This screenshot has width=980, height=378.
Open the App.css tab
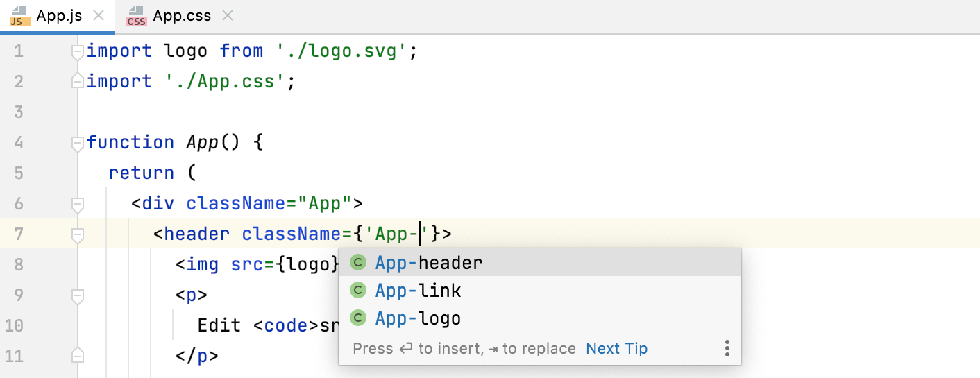182,16
